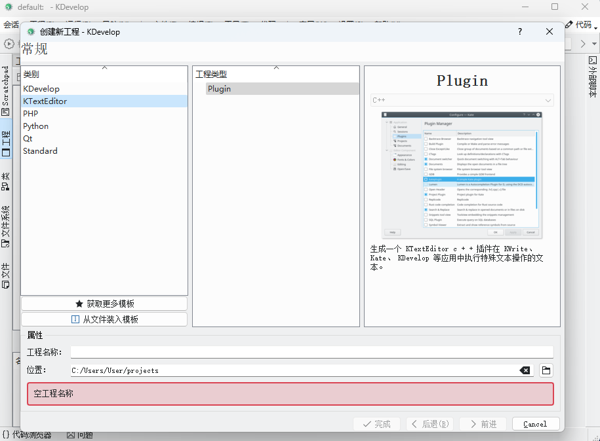600x441 pixels.
Task: Collapse the 工程类型 column header arrow
Action: click(275, 68)
